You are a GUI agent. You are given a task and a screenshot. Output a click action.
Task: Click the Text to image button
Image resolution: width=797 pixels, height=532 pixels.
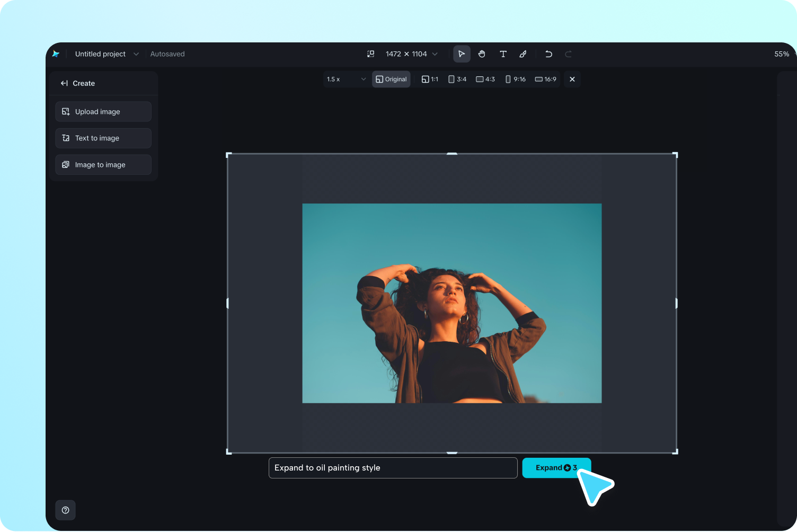[x=103, y=138]
